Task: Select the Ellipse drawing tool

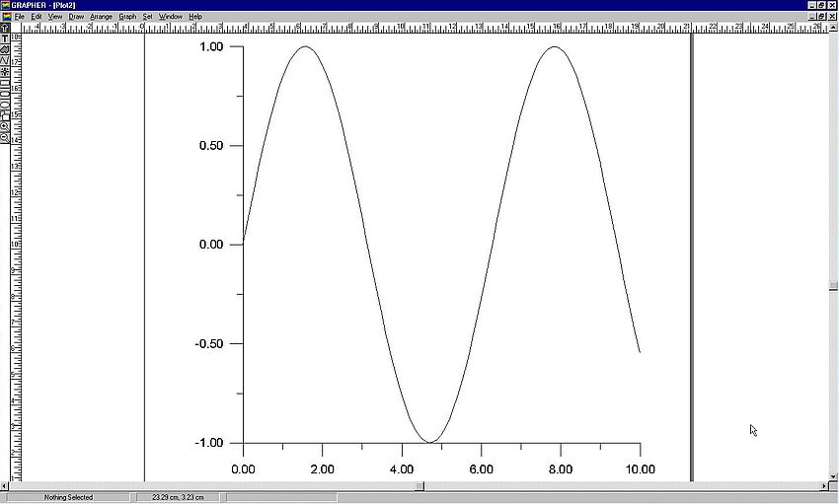Action: coord(5,105)
